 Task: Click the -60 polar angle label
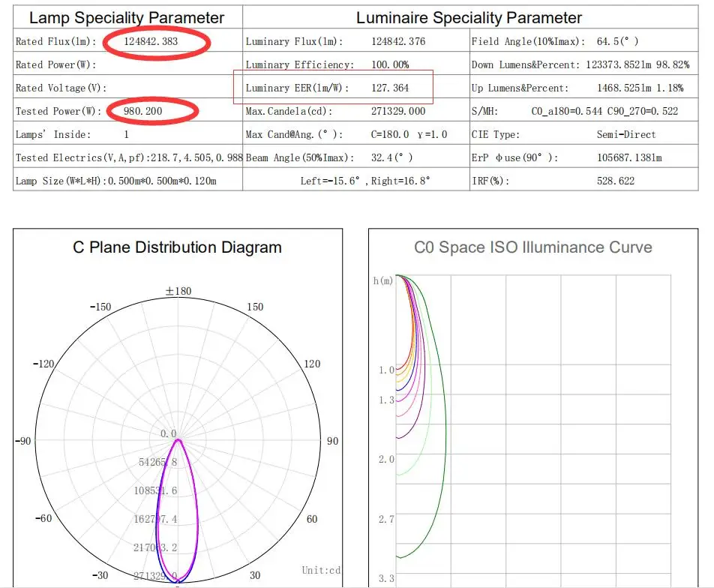43,518
